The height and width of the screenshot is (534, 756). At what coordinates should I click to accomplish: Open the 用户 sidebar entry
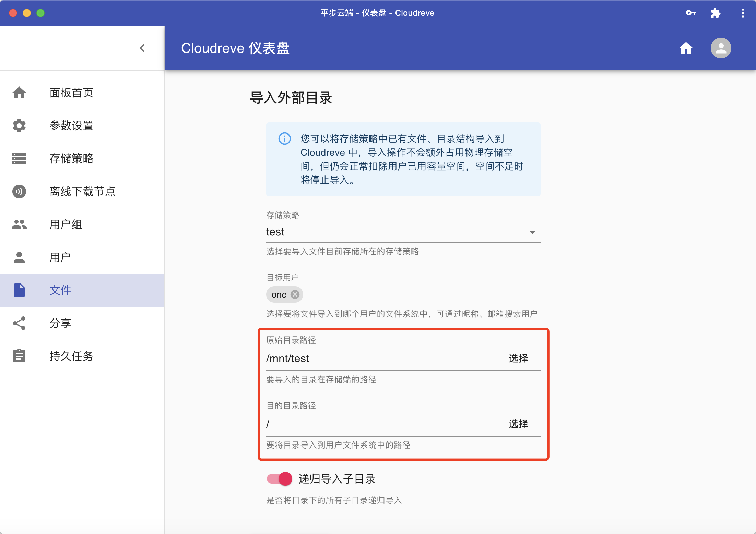60,257
